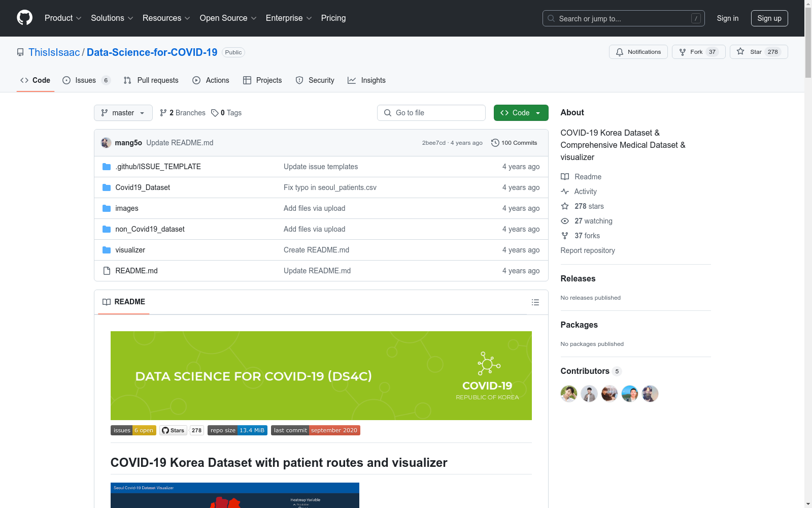View the 27 watching link
This screenshot has width=812, height=508.
(x=587, y=221)
